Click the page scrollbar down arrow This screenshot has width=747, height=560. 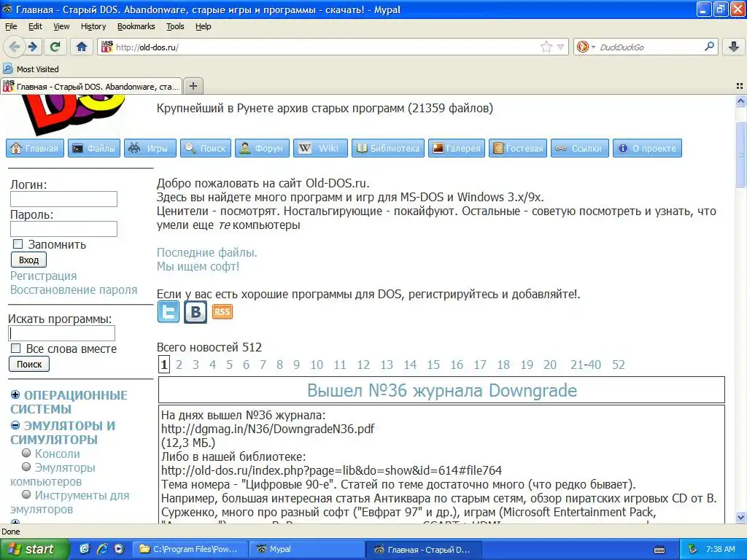(740, 517)
